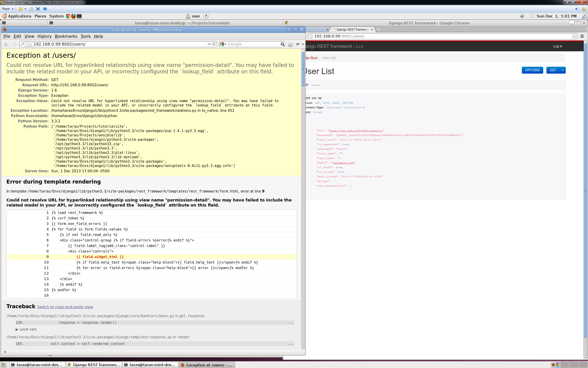Viewport: 588px width, 368px height.
Task: Open dropdown arrow beside Firefox bug icon
Action: (x=303, y=44)
